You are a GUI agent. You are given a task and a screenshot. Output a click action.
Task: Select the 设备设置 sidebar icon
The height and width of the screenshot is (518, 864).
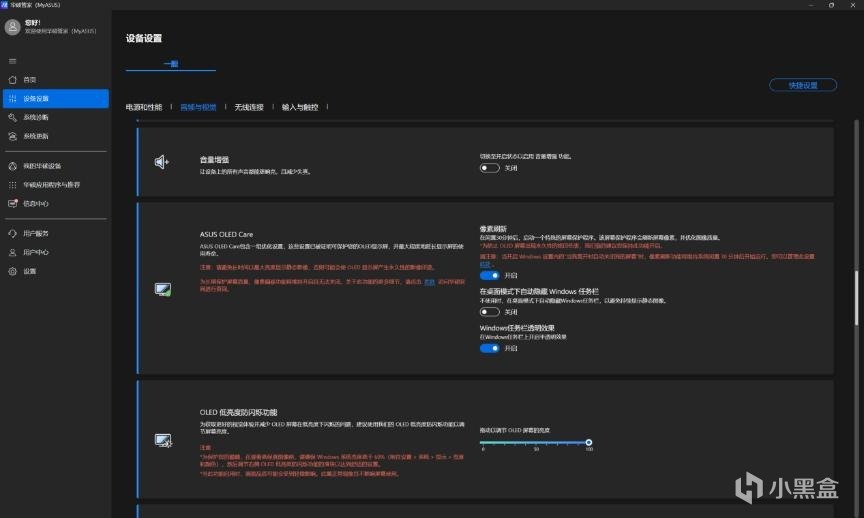pos(13,99)
